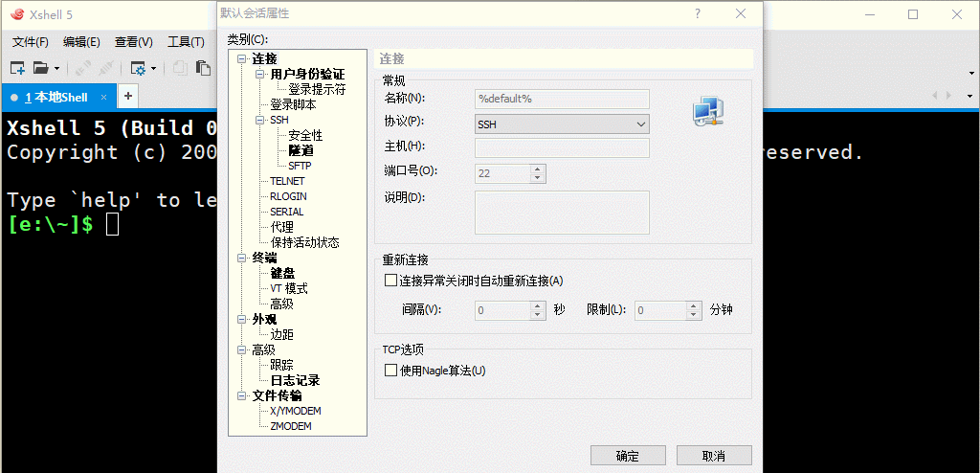Open the tab list dropdown arrow

[970, 97]
